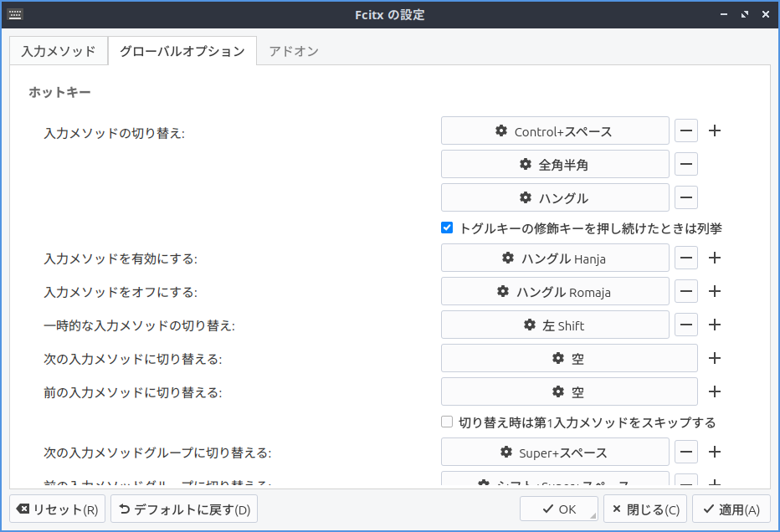Remove the ハングル Hanja hotkey with minus

point(686,258)
